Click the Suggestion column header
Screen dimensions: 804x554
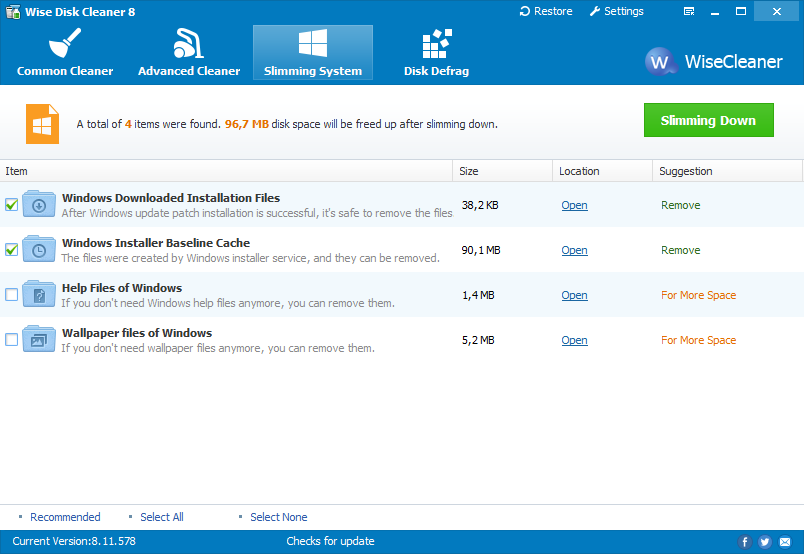pyautogui.click(x=727, y=171)
